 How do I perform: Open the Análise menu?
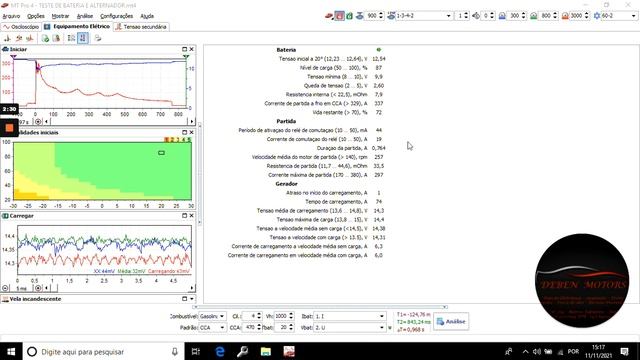point(84,16)
